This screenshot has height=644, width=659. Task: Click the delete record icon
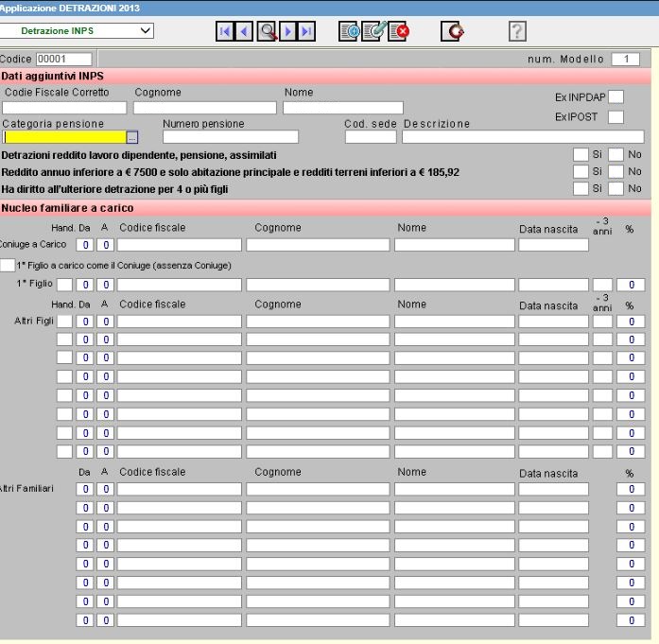(397, 32)
